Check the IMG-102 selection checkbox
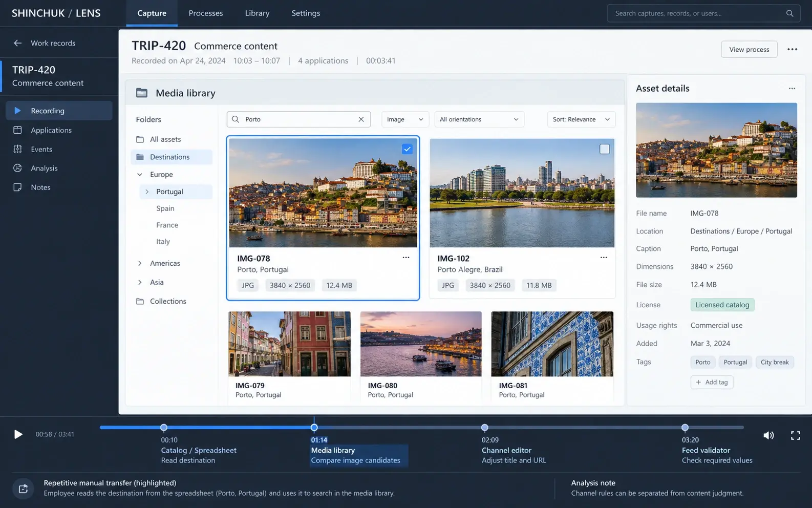812x508 pixels. coord(605,149)
